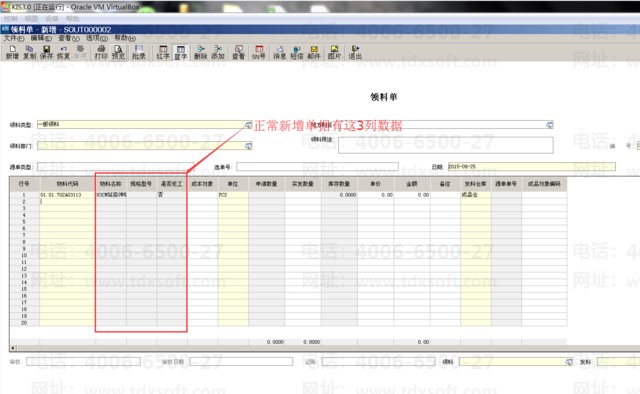Click the 复制 (Copy) toolbar button
Screen dimensions: 640x394
point(29,52)
